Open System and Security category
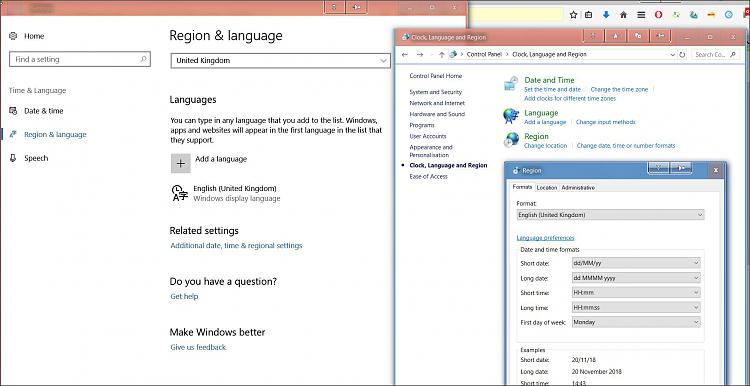 [x=436, y=92]
